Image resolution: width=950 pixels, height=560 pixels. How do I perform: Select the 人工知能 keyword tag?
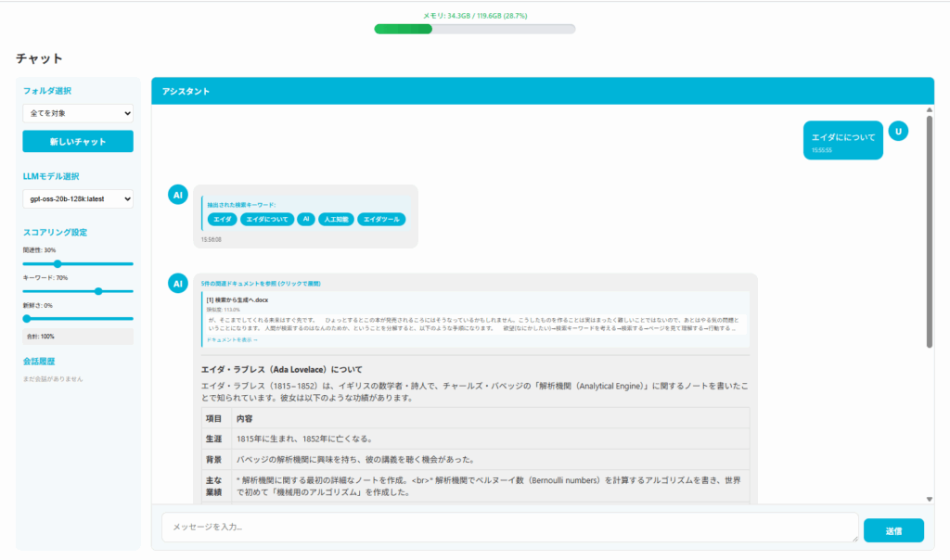tap(336, 220)
